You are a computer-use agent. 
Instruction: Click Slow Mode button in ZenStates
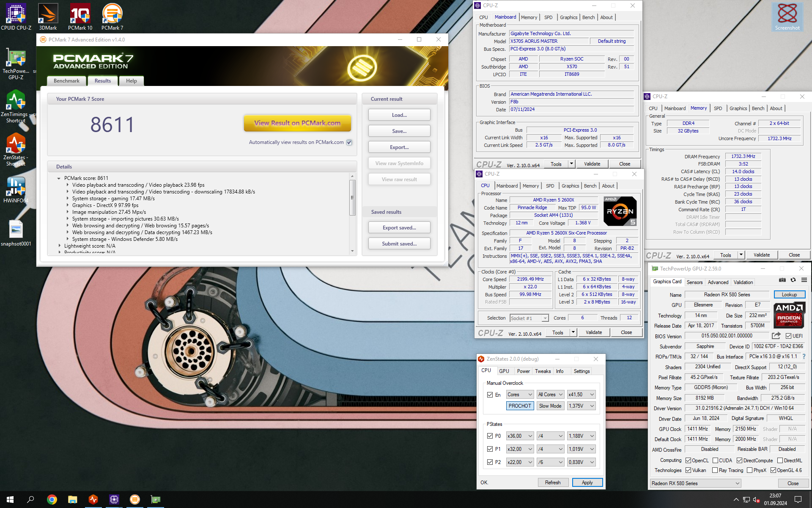pyautogui.click(x=550, y=406)
